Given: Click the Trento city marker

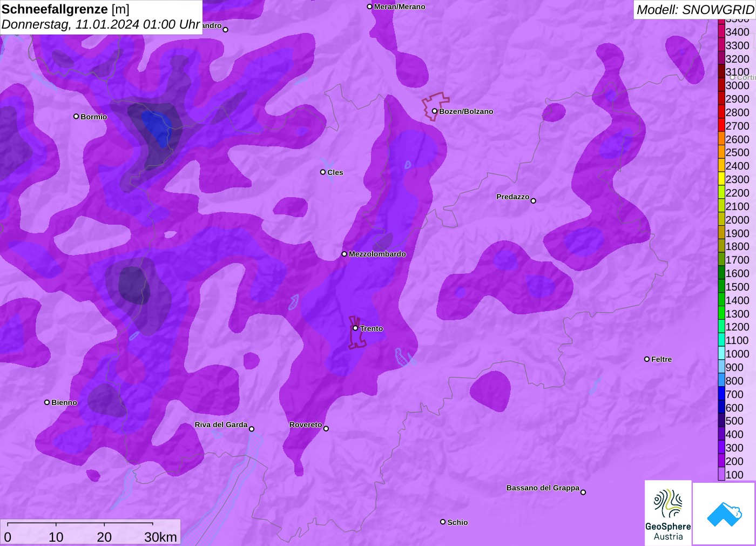Looking at the screenshot, I should coord(355,328).
